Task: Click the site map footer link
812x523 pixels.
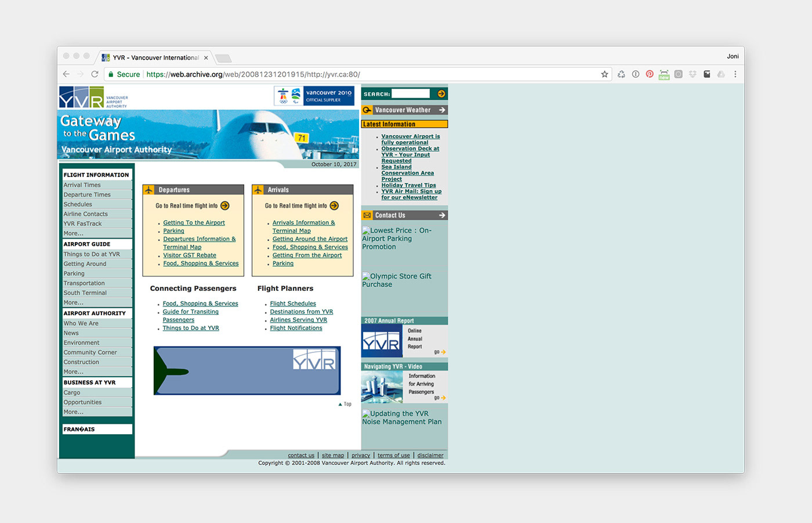Action: 333,456
